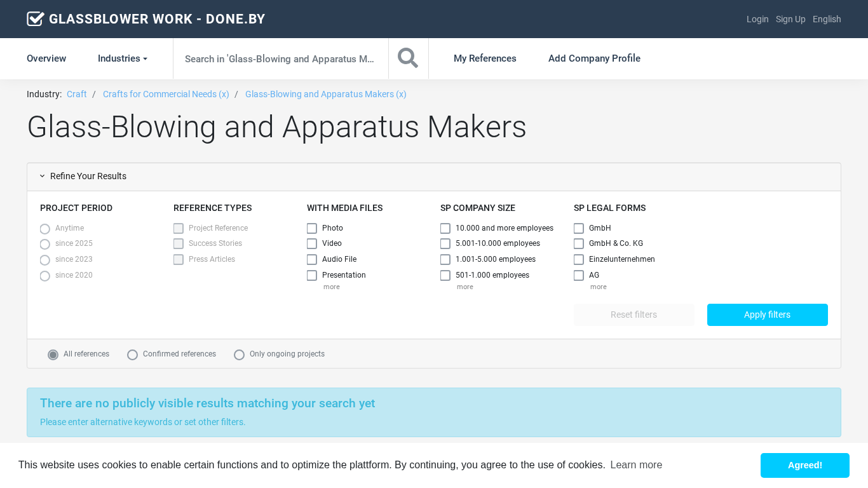The width and height of the screenshot is (868, 488).
Task: Click the Craft breadcrumb link
Action: pyautogui.click(x=77, y=94)
